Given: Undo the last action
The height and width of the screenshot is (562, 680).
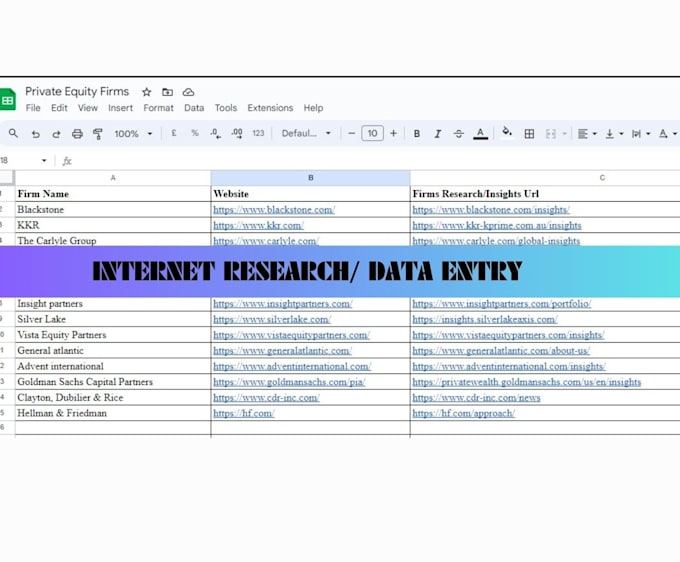Looking at the screenshot, I should tap(36, 134).
